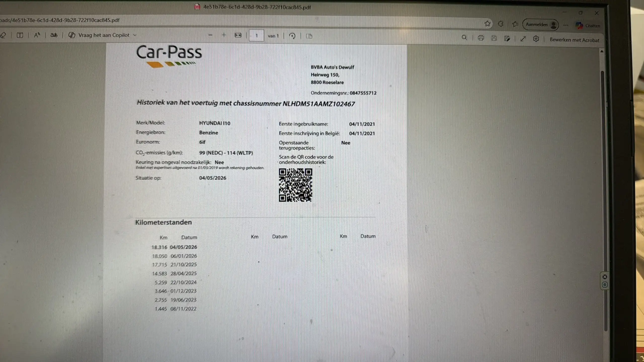Click the 8800 Roeselare text
This screenshot has width=644, height=362.
[x=327, y=82]
